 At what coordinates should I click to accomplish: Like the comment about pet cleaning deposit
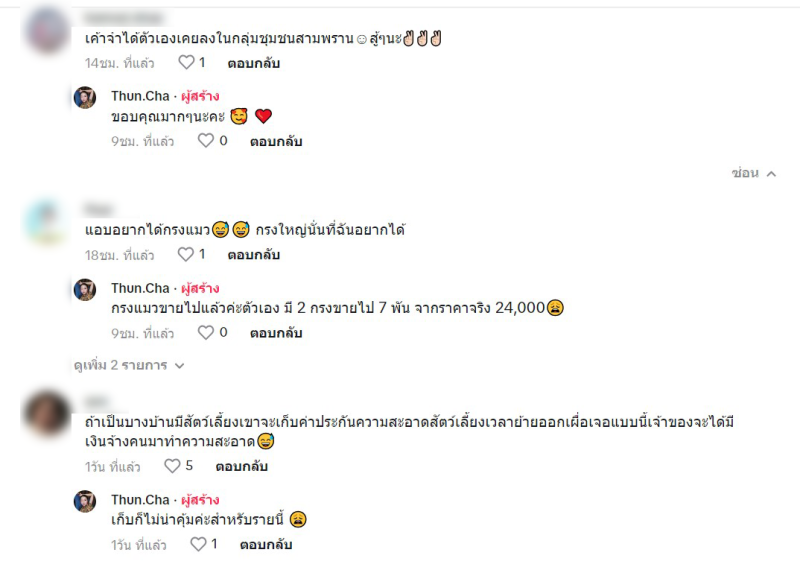[x=172, y=465]
